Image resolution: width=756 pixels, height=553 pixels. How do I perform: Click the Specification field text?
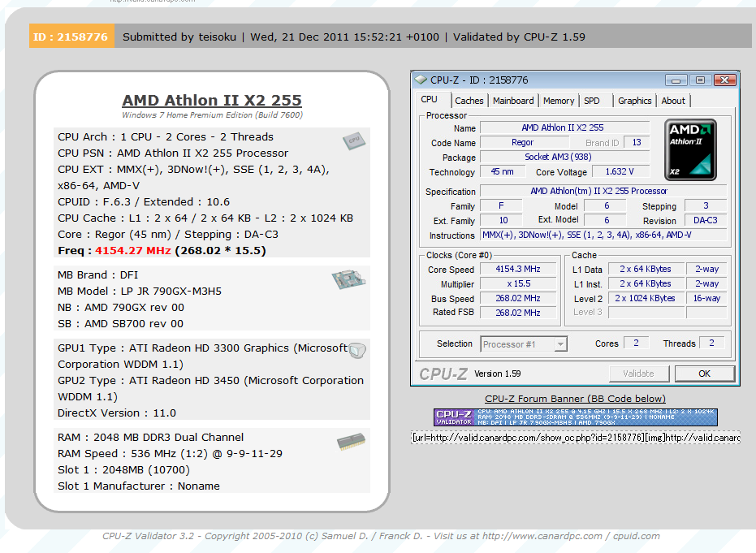[x=603, y=192]
